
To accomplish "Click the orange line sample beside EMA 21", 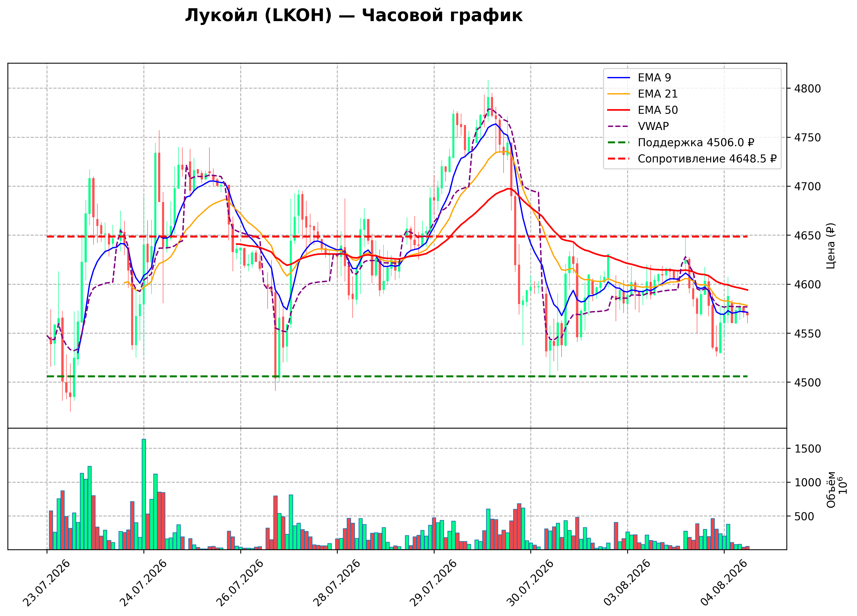I will tap(619, 94).
